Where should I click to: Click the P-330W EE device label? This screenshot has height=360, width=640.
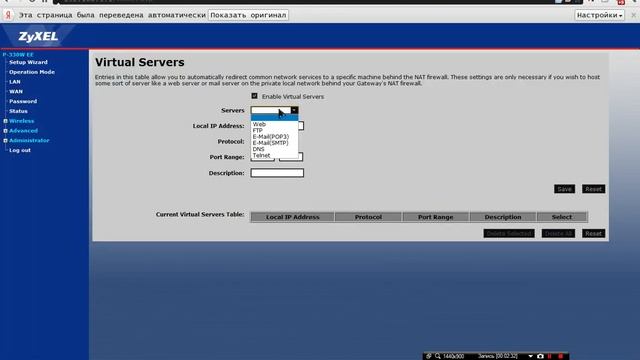(x=18, y=55)
